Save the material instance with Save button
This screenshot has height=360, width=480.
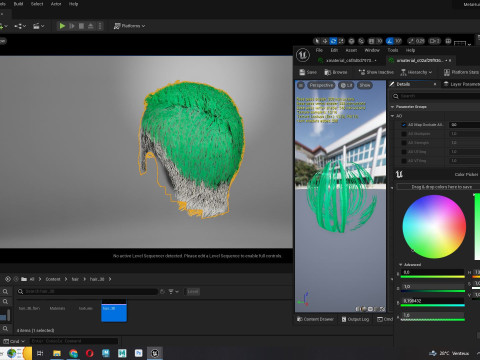pyautogui.click(x=308, y=72)
